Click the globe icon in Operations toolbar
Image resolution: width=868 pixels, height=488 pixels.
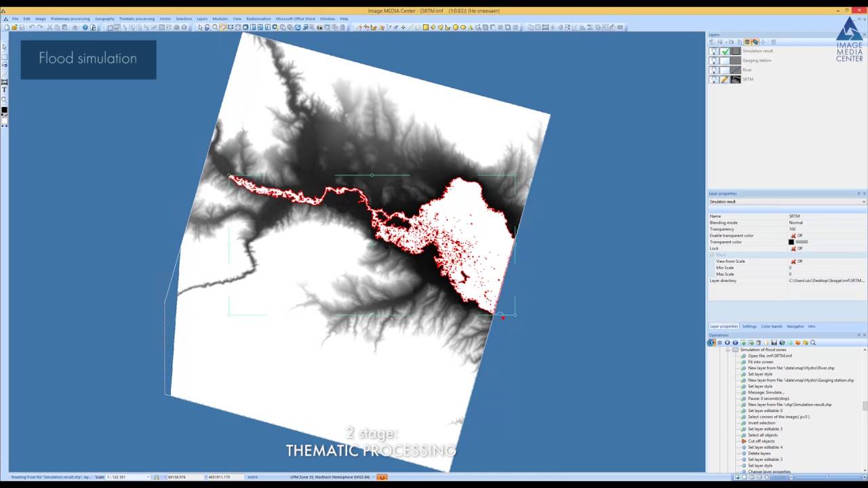point(782,343)
